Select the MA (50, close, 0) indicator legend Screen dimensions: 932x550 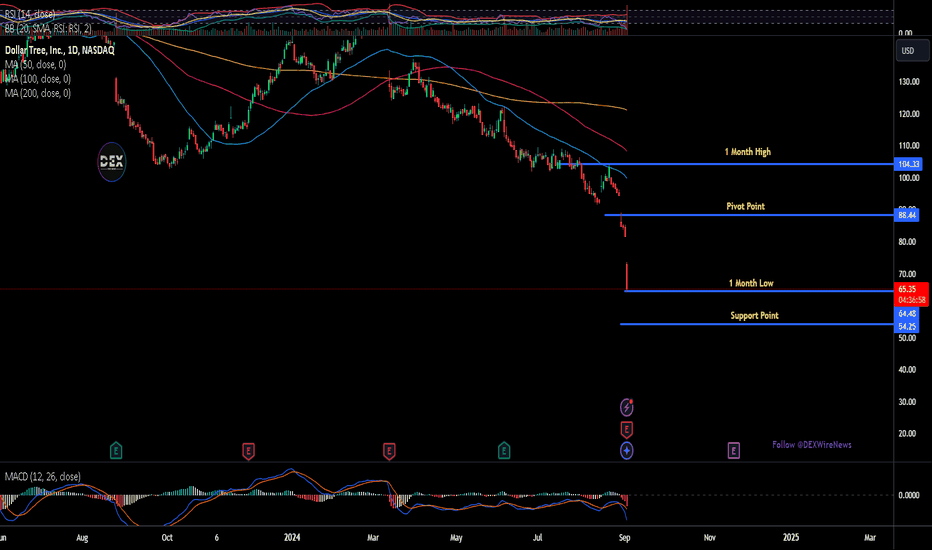pyautogui.click(x=36, y=65)
